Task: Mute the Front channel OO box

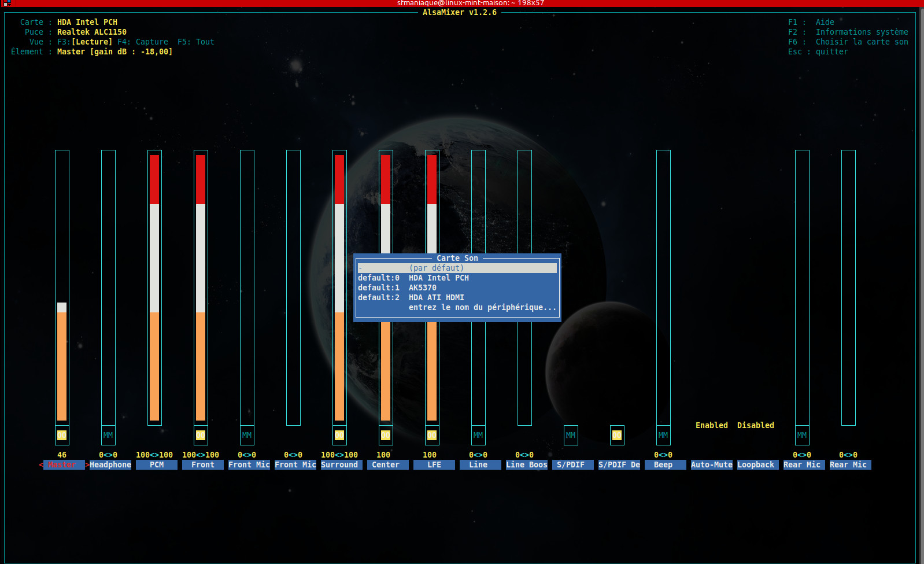Action: (201, 436)
